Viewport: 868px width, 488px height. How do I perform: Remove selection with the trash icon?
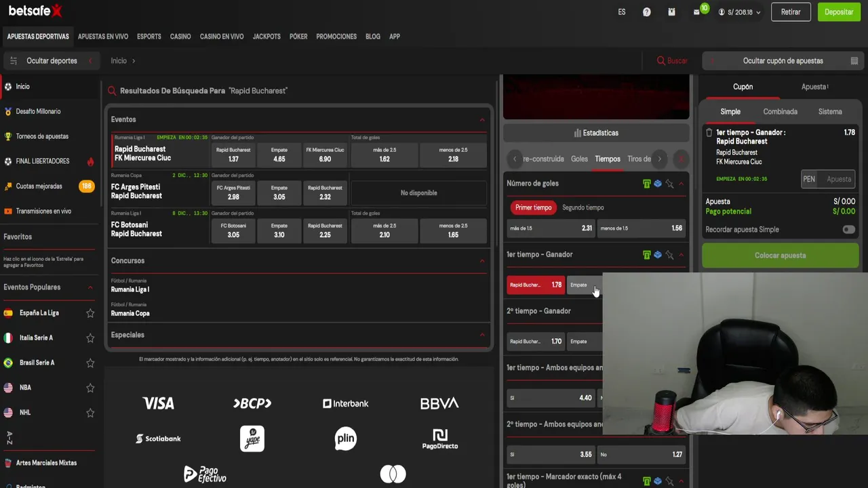point(709,133)
